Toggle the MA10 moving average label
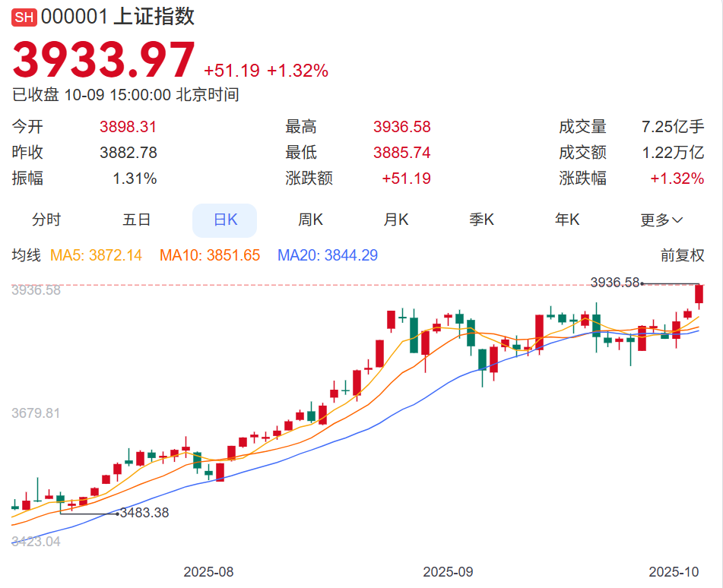Screen dimensions: 723x588 [210, 256]
